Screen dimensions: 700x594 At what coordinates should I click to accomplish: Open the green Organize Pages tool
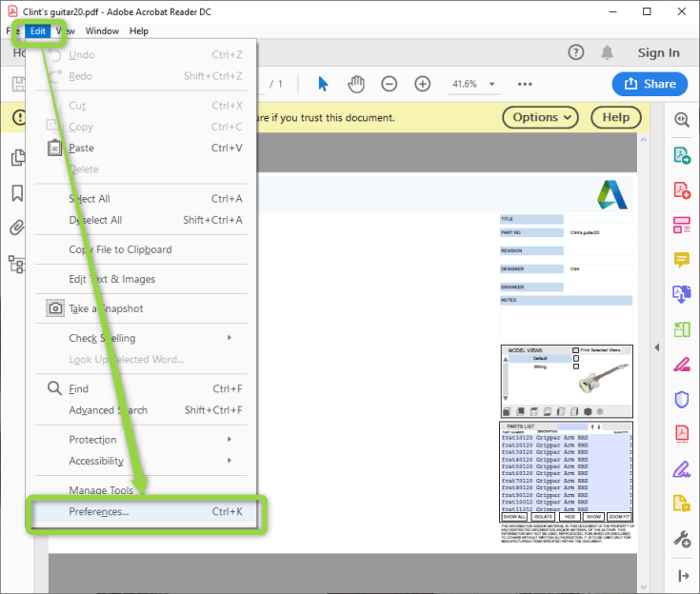[682, 329]
